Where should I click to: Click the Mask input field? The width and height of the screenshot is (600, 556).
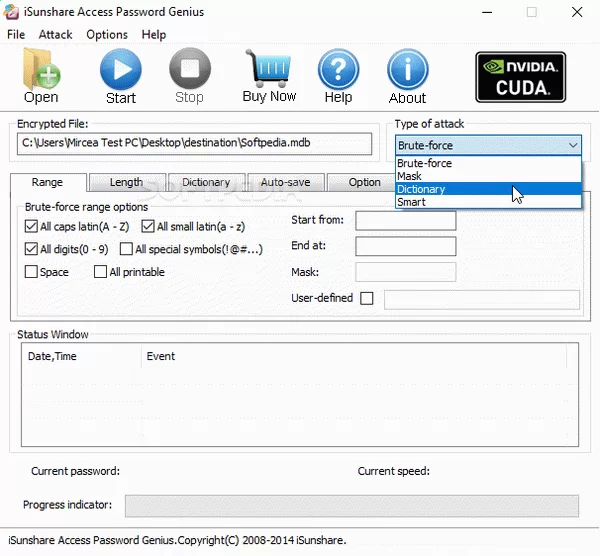pos(406,272)
